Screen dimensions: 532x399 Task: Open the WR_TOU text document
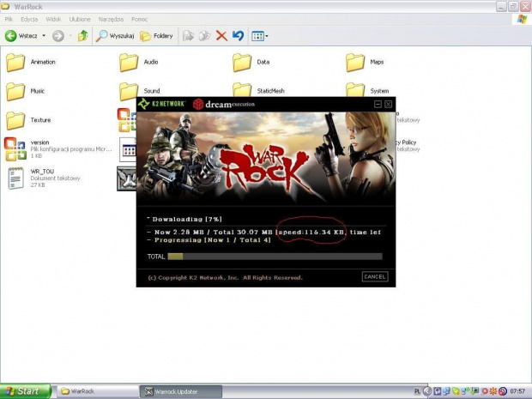pyautogui.click(x=15, y=177)
